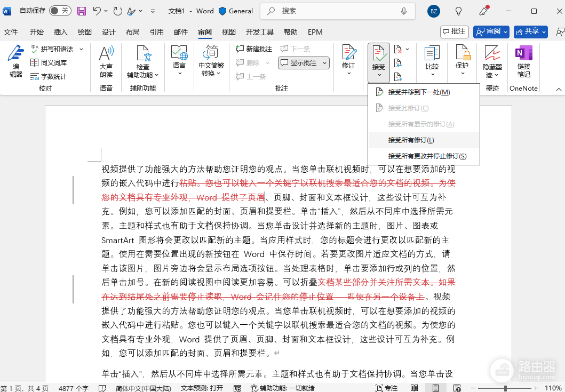Click the zoom in plus button

pos(536,388)
